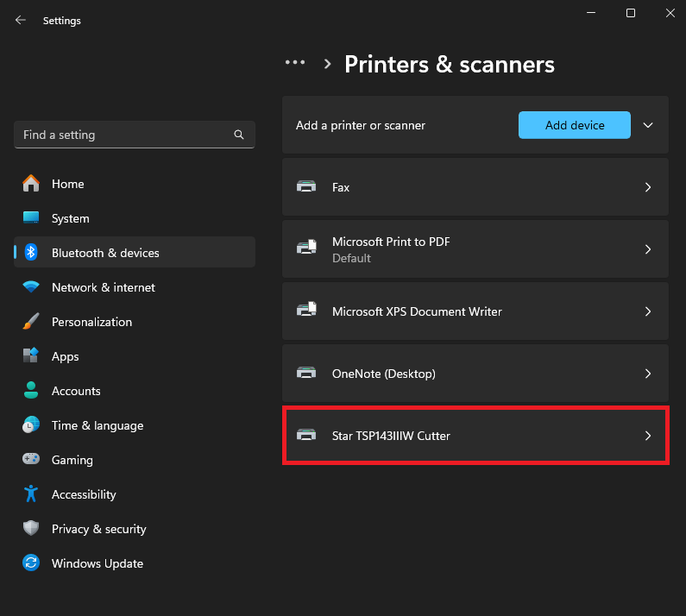686x616 pixels.
Task: Go to Home settings page
Action: coord(135,184)
